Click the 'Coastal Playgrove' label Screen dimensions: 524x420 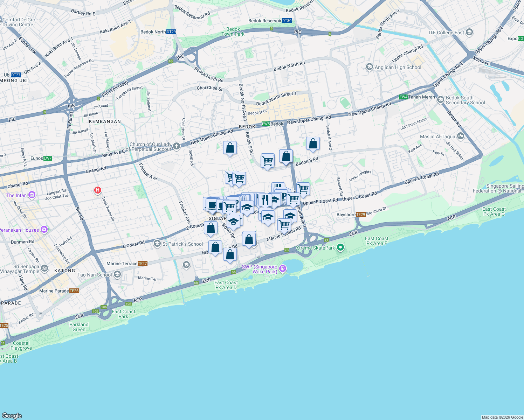[21, 345]
